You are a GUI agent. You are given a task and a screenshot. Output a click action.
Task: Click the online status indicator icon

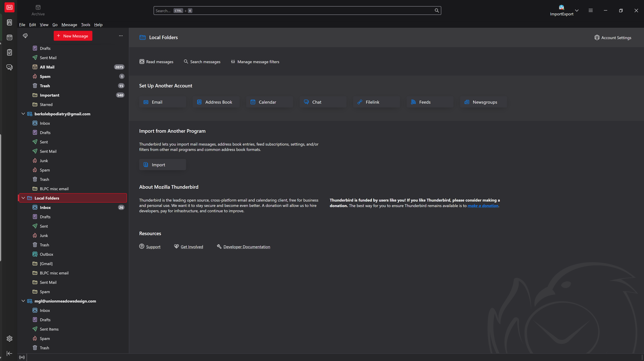coord(22,357)
